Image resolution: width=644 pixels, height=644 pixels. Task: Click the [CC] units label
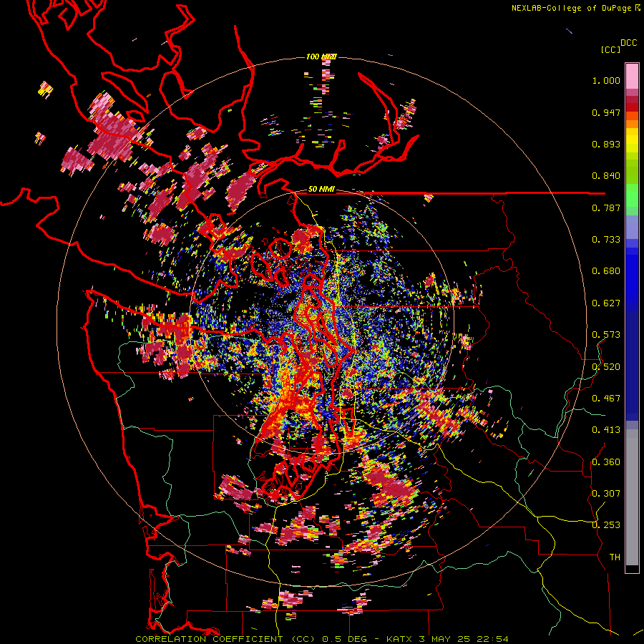(610, 49)
